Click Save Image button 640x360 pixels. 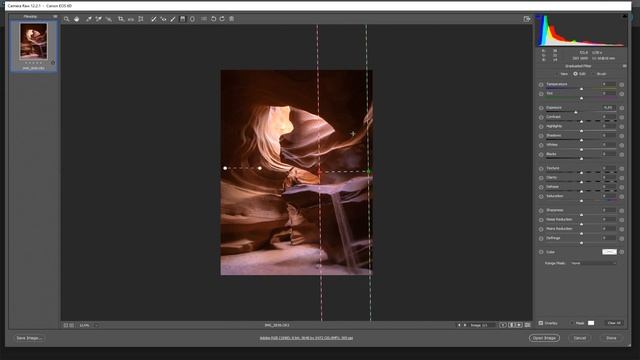29,338
